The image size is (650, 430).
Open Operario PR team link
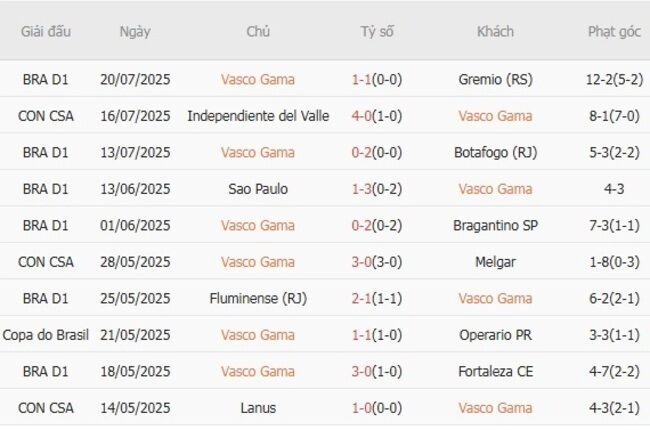(x=495, y=335)
